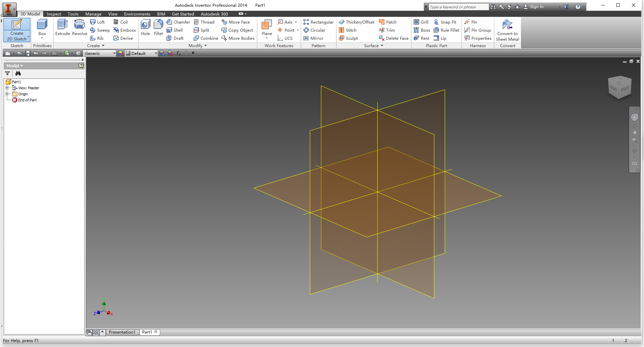
Task: Select the Move Face tool
Action: [x=236, y=22]
